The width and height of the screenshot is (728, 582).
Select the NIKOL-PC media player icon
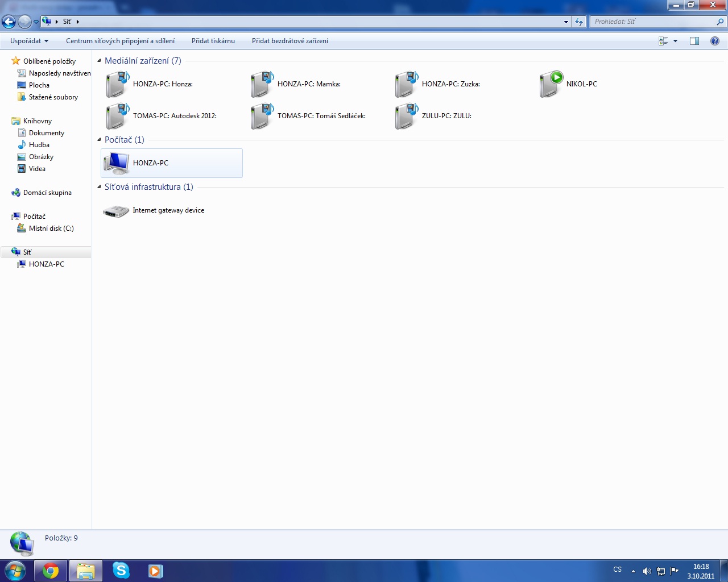(x=551, y=84)
